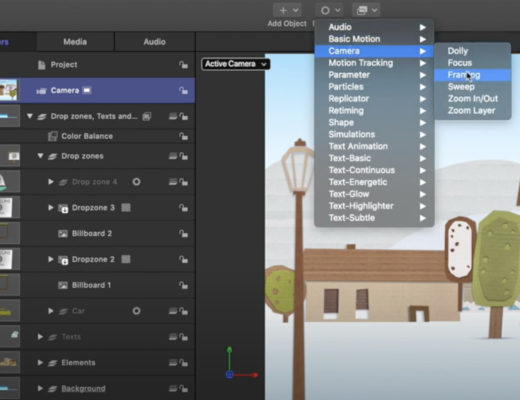Open the rightmost toolbar dropdown icon
The height and width of the screenshot is (400, 520).
pos(366,10)
